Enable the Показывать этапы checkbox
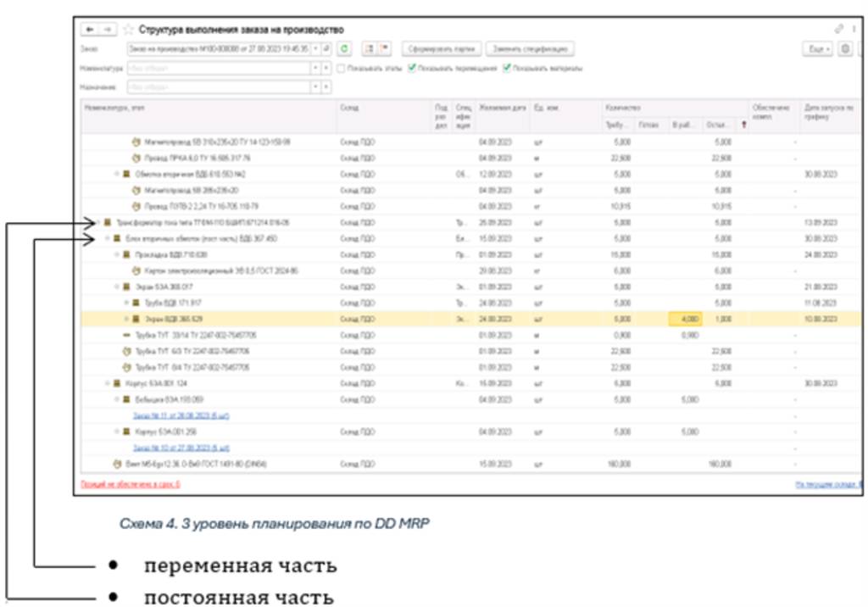 click(341, 69)
